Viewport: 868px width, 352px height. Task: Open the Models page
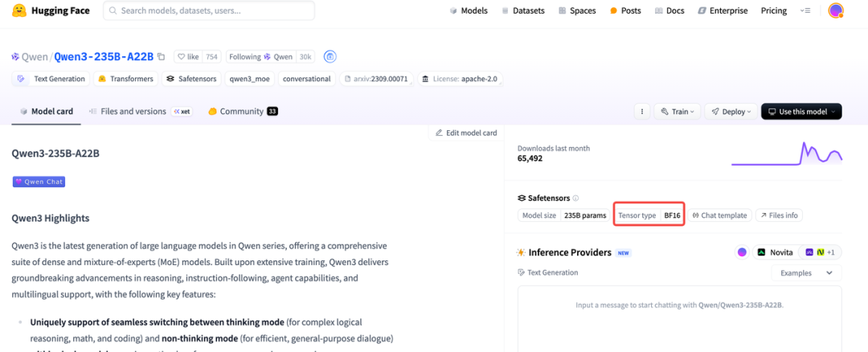(x=469, y=10)
